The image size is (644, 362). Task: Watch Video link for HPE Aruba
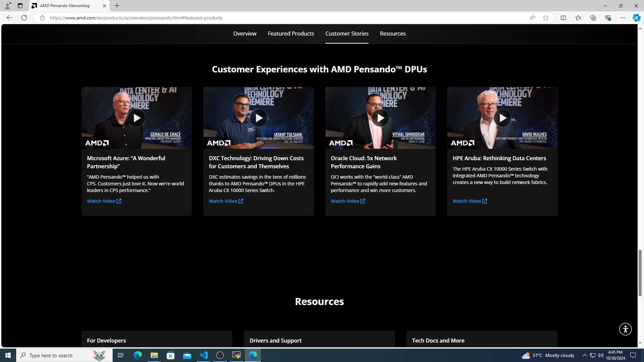(x=470, y=201)
